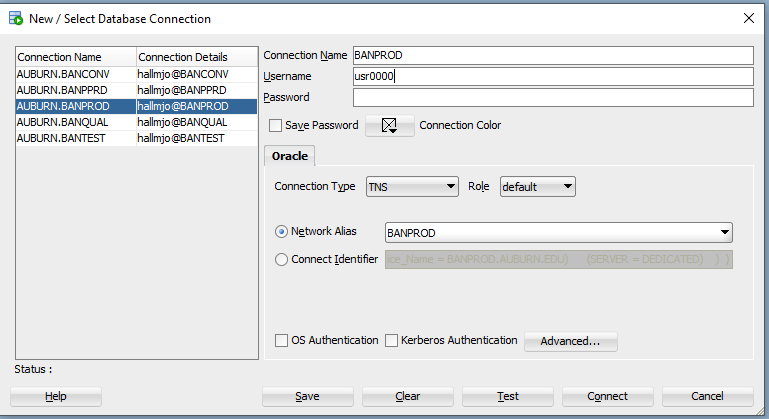
Task: Open the Role dropdown showing default
Action: pyautogui.click(x=538, y=187)
